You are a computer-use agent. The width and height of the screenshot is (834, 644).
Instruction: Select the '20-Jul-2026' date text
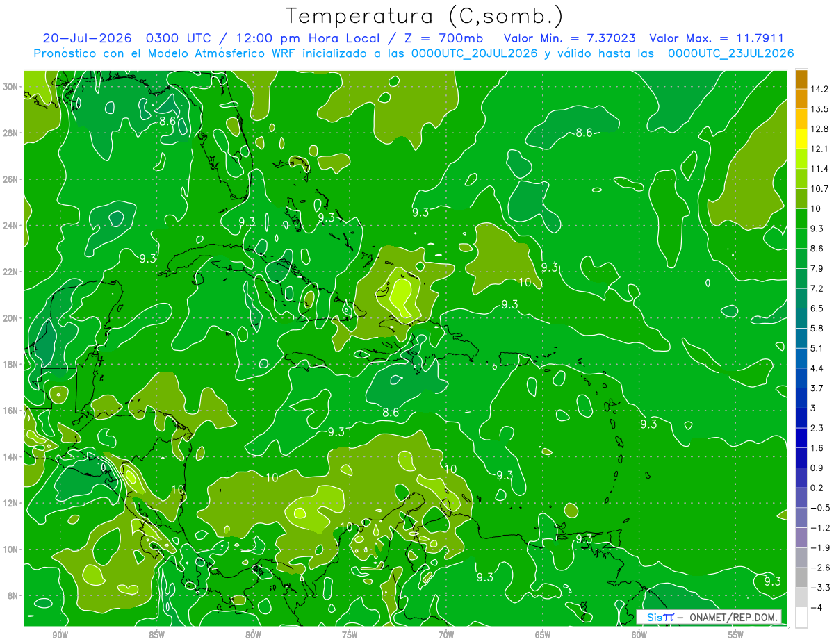tap(88, 38)
